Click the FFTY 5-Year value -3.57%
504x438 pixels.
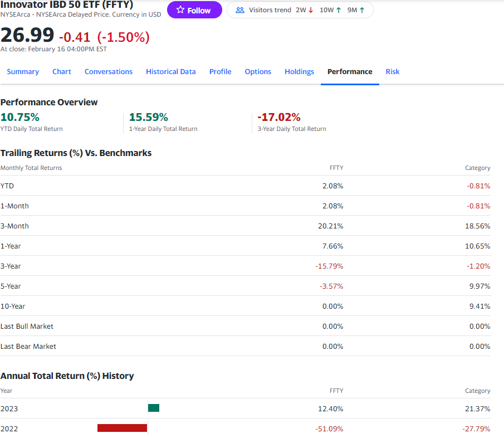(x=331, y=286)
